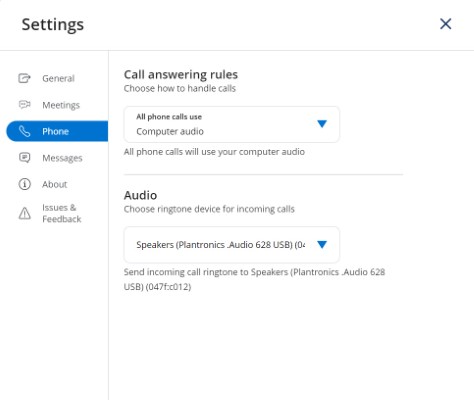
Task: Click the General settings icon
Action: 24,78
